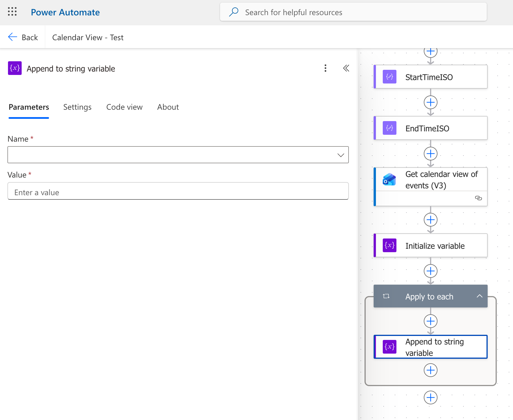Click the Value input field
The image size is (513, 420).
coord(178,191)
